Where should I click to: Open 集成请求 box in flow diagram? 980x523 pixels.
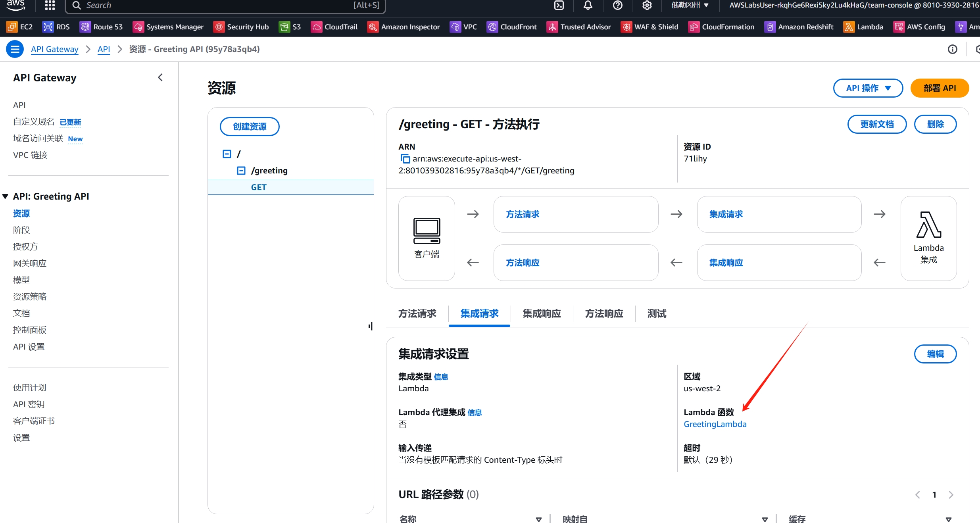coord(779,214)
